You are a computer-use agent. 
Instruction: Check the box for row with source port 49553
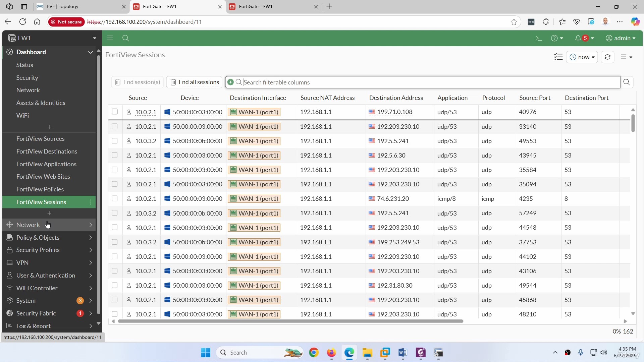[x=115, y=141]
